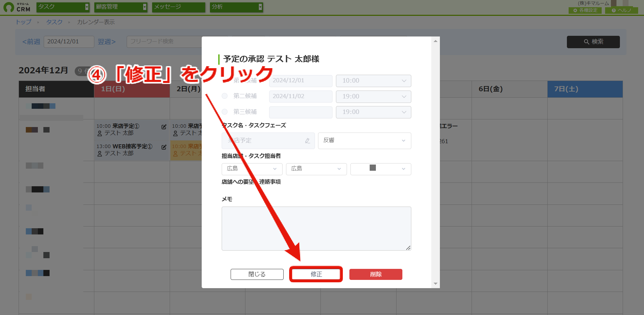Click the 閉じる button
This screenshot has width=644, height=315.
(x=257, y=274)
